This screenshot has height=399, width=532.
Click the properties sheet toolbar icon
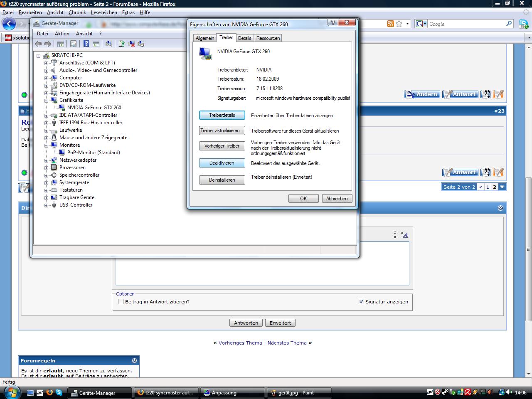73,44
